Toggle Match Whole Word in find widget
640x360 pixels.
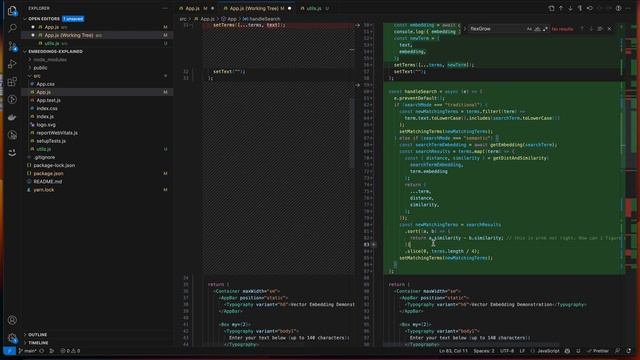tap(537, 29)
